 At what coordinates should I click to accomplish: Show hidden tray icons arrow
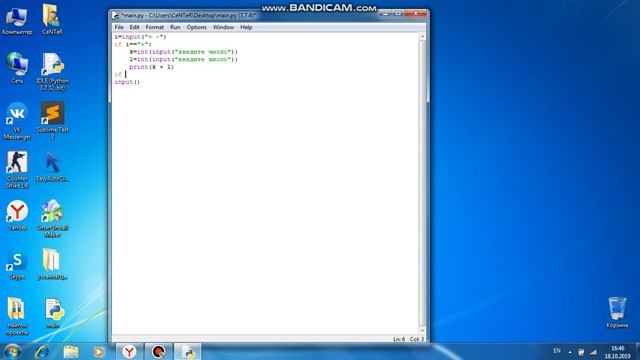[x=570, y=352]
